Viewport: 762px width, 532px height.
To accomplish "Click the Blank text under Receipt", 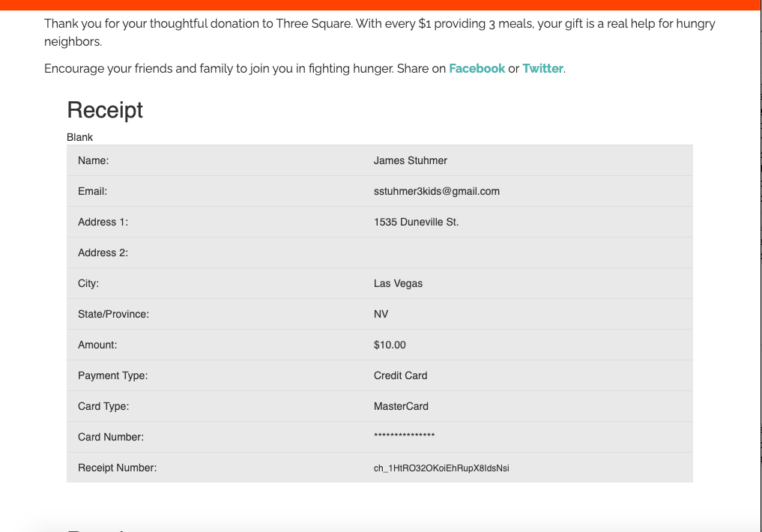I will (x=79, y=137).
